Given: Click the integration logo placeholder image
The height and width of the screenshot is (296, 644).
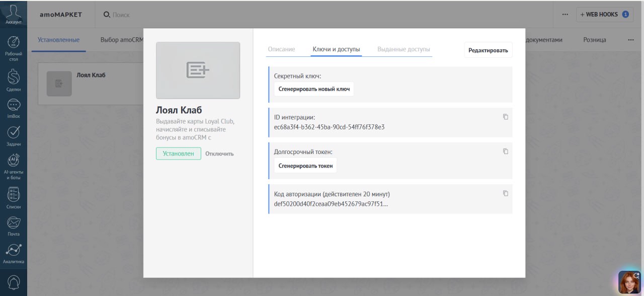Looking at the screenshot, I should click(198, 70).
